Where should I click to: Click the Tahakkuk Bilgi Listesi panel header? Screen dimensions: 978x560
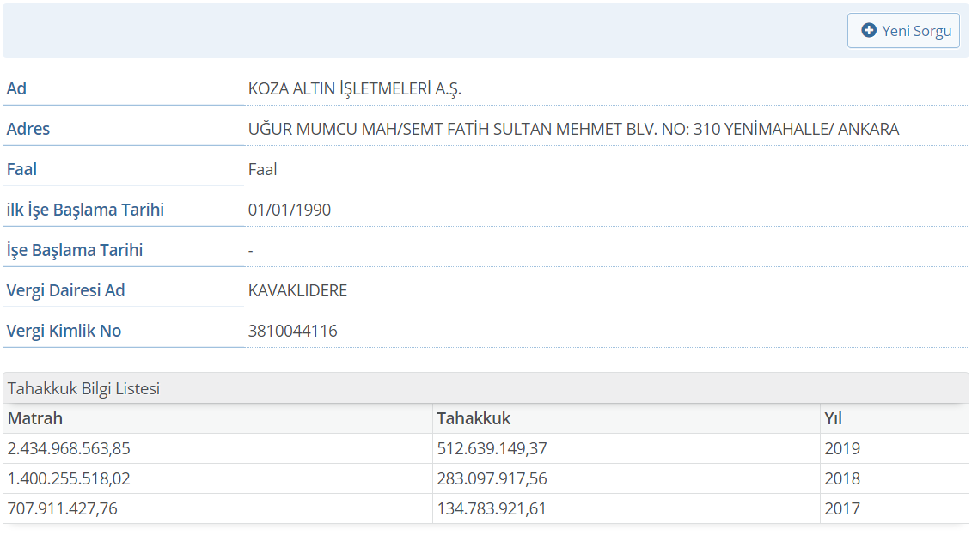[486, 388]
